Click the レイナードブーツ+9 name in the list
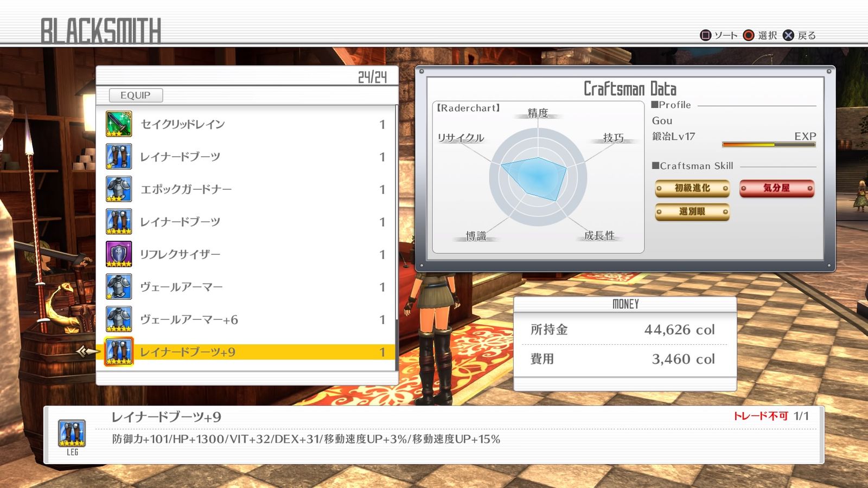The width and height of the screenshot is (868, 488). point(188,352)
